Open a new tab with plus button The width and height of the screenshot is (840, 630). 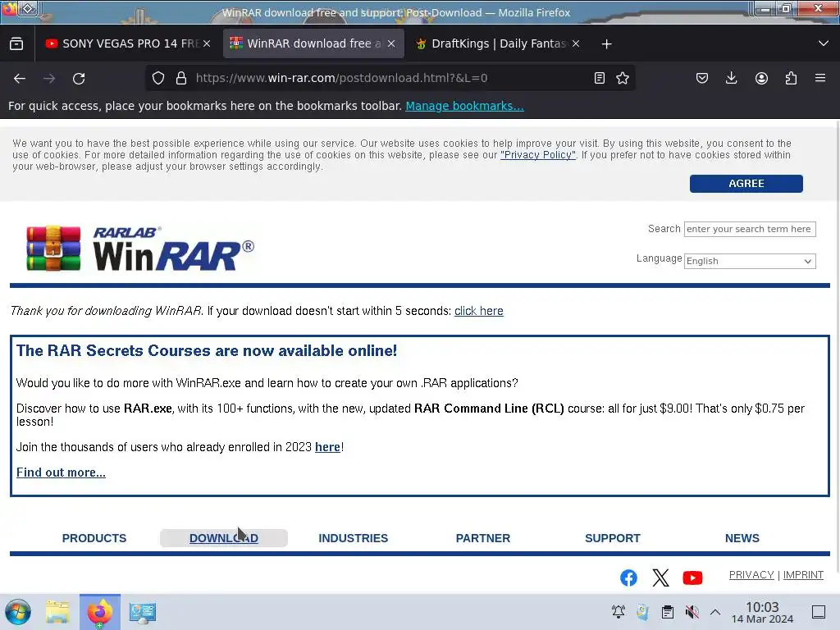point(606,44)
